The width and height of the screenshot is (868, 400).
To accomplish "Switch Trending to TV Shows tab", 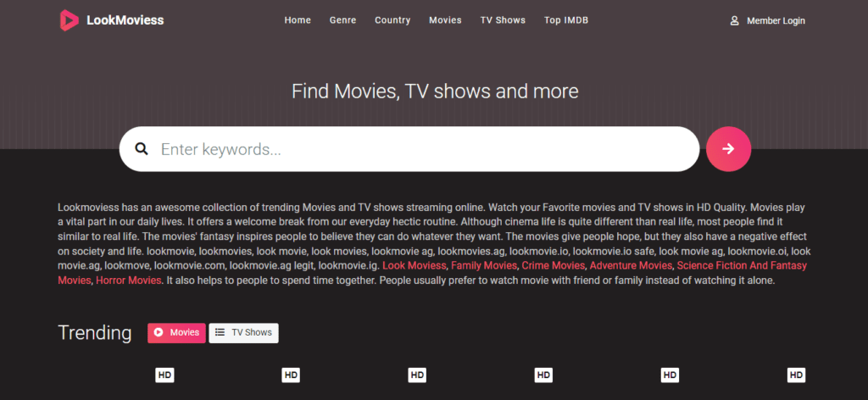I will pyautogui.click(x=243, y=332).
